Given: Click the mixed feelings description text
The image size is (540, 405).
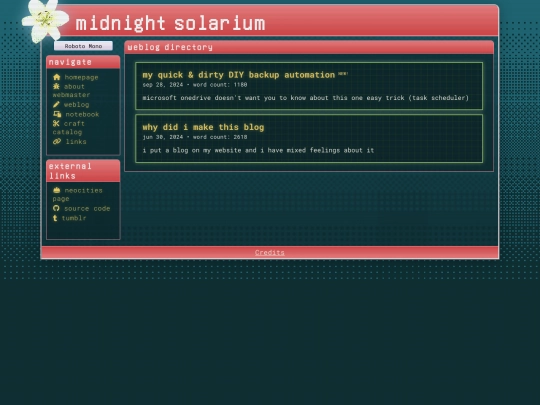Looking at the screenshot, I should [x=258, y=150].
